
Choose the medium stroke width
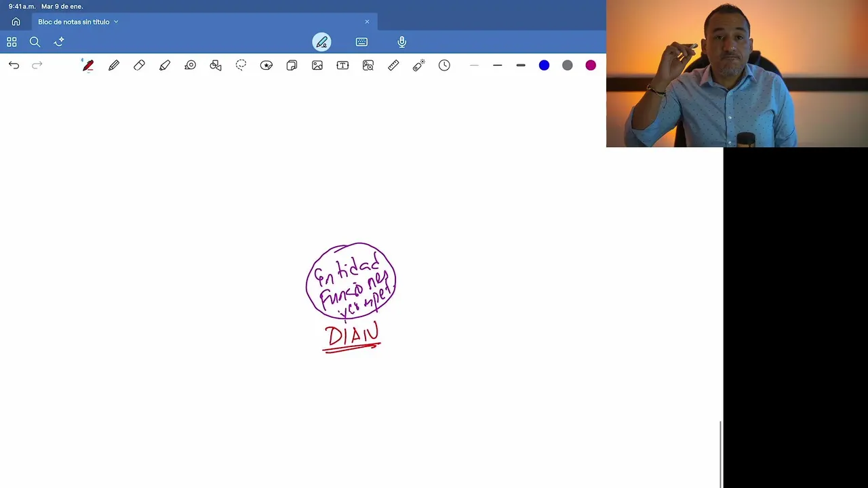click(x=498, y=65)
